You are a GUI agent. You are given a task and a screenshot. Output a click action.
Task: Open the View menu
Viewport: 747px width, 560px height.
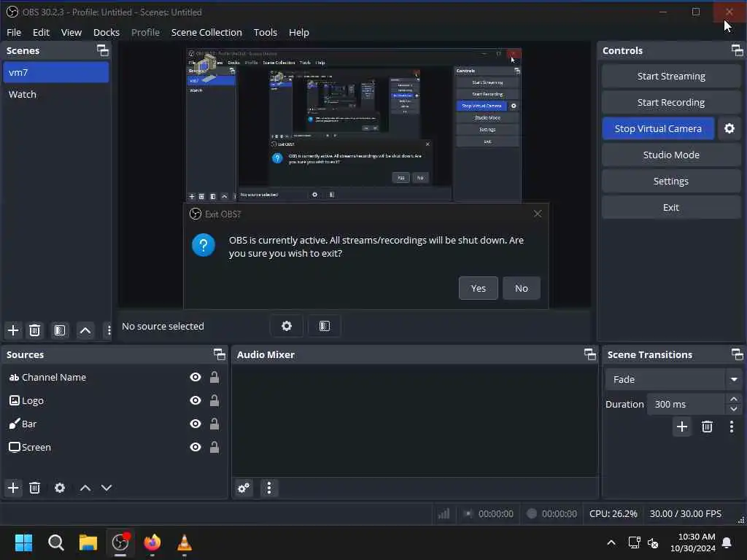pyautogui.click(x=71, y=32)
